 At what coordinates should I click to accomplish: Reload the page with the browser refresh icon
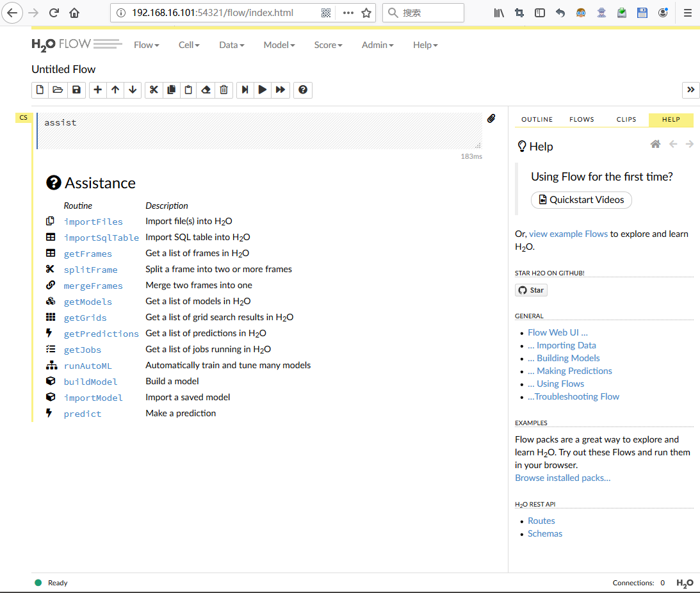point(54,13)
